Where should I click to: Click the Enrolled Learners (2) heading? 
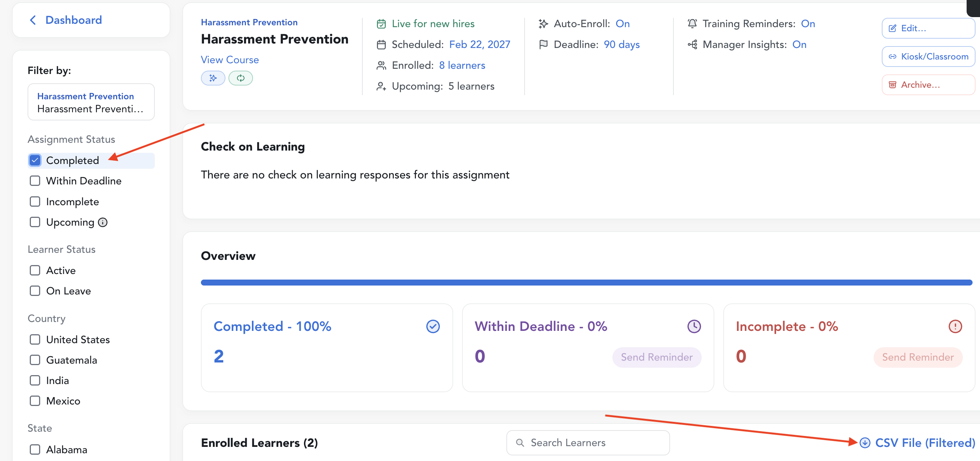tap(259, 443)
